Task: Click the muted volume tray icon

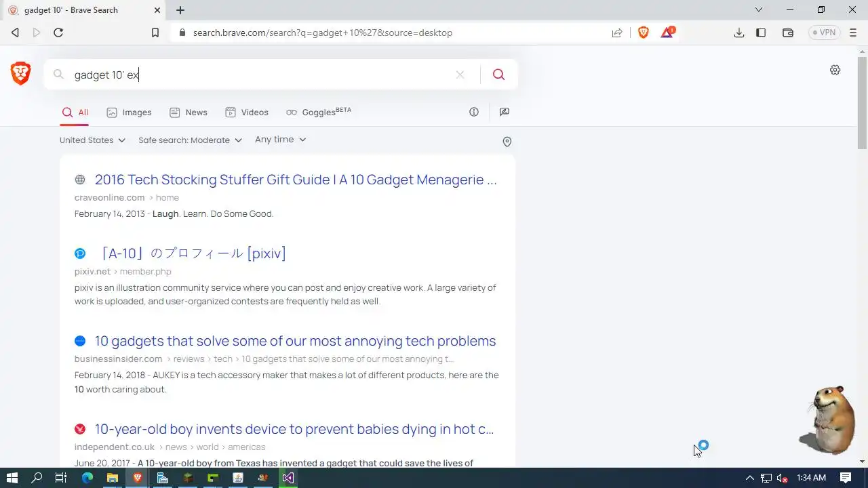Action: coord(782,478)
